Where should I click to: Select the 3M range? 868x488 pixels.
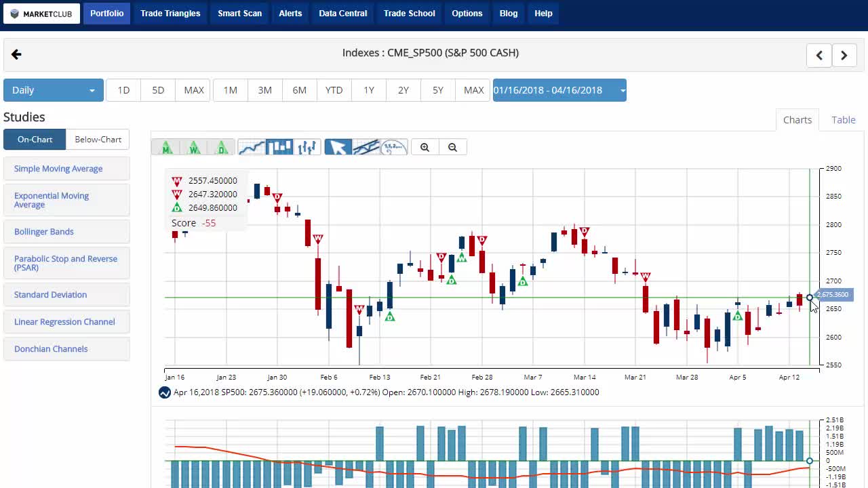264,90
